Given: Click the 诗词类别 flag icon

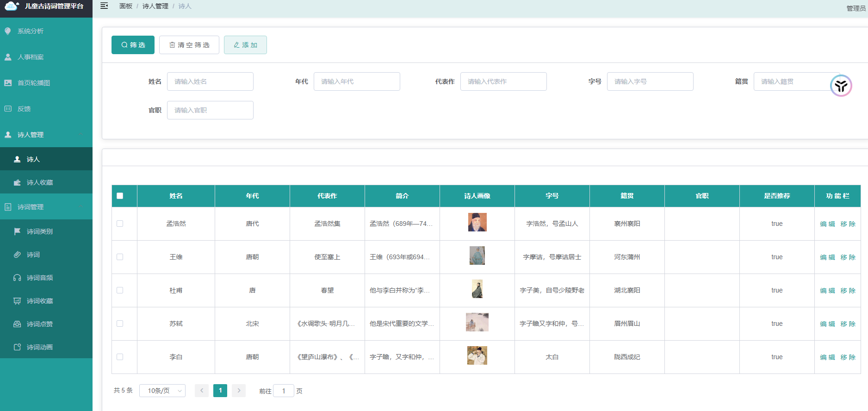Looking at the screenshot, I should click(x=17, y=231).
